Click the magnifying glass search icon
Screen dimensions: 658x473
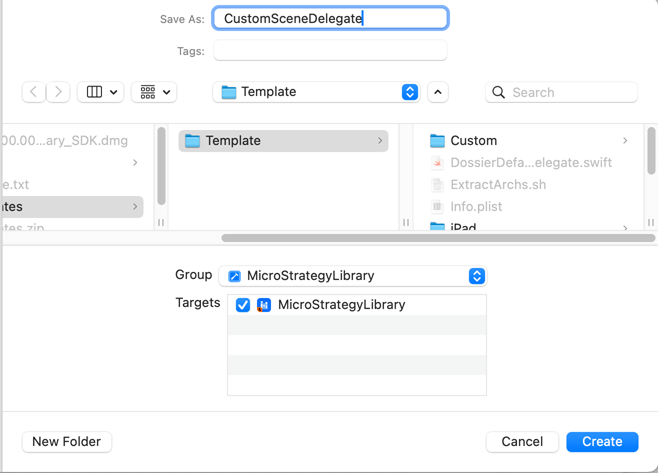pos(498,92)
